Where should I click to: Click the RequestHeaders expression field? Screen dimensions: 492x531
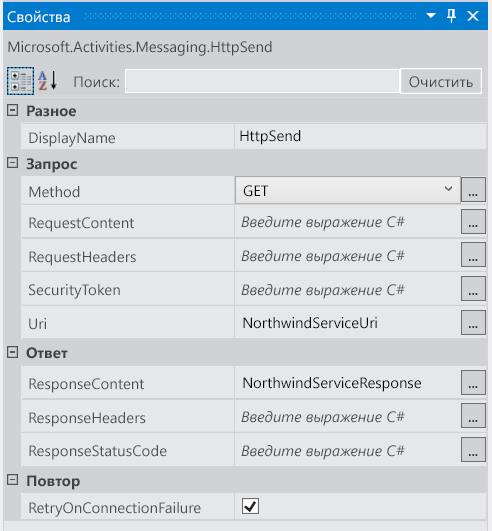pyautogui.click(x=347, y=255)
